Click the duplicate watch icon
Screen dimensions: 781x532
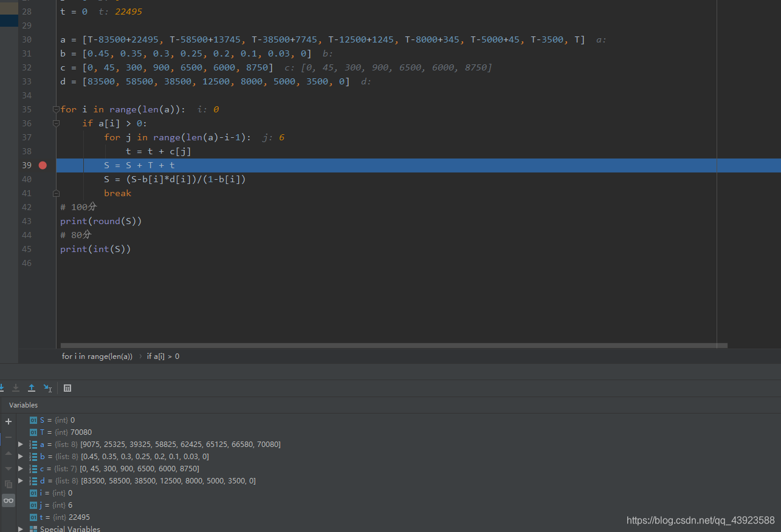tap(9, 485)
